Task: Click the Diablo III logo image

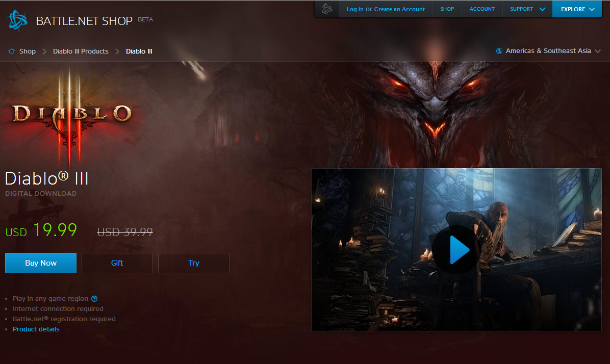Action: [x=71, y=117]
